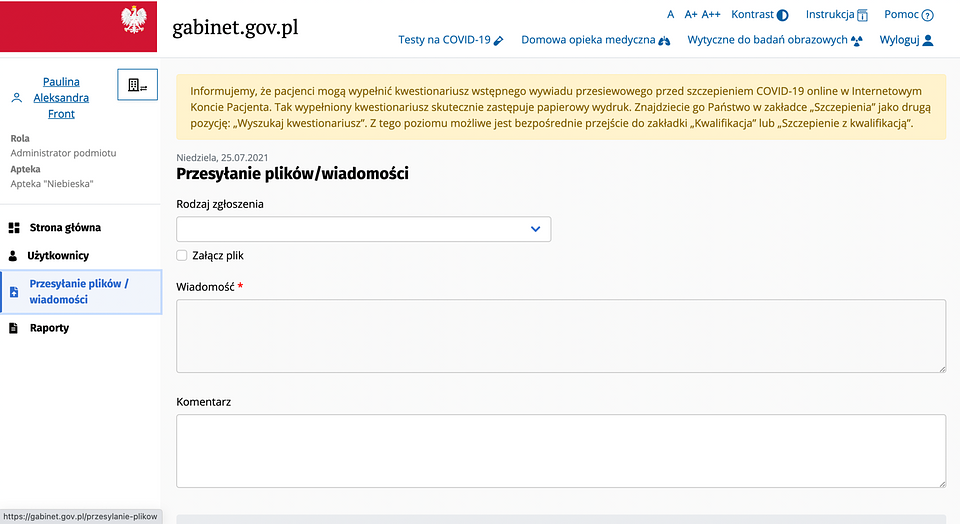
Task: Click the Instrukcja book icon
Action: 862,15
